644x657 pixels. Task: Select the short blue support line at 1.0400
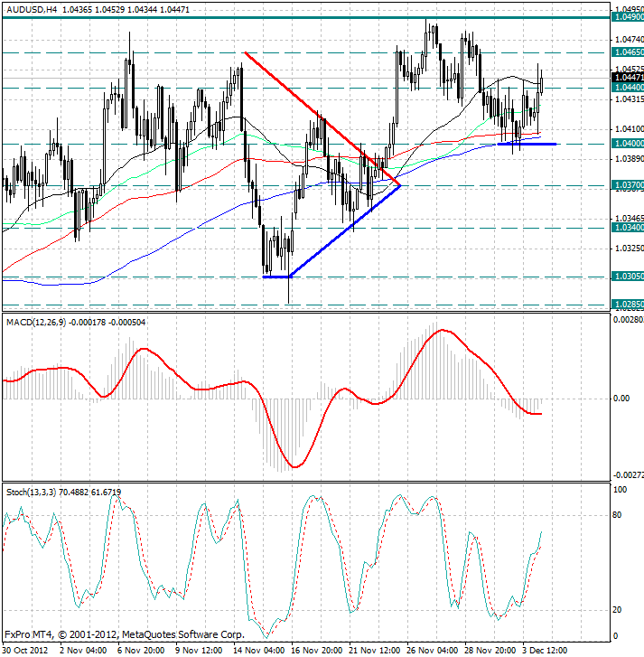(527, 144)
